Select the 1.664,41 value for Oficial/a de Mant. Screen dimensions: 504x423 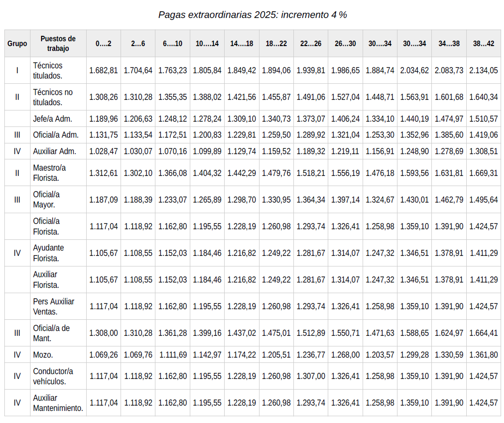click(x=483, y=333)
